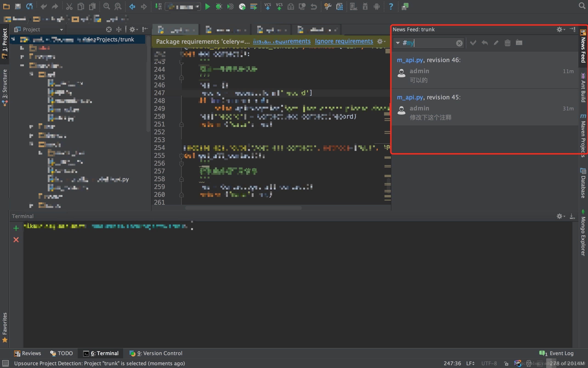The image size is (588, 368).
Task: Open Settings wrench icon
Action: pos(328,6)
